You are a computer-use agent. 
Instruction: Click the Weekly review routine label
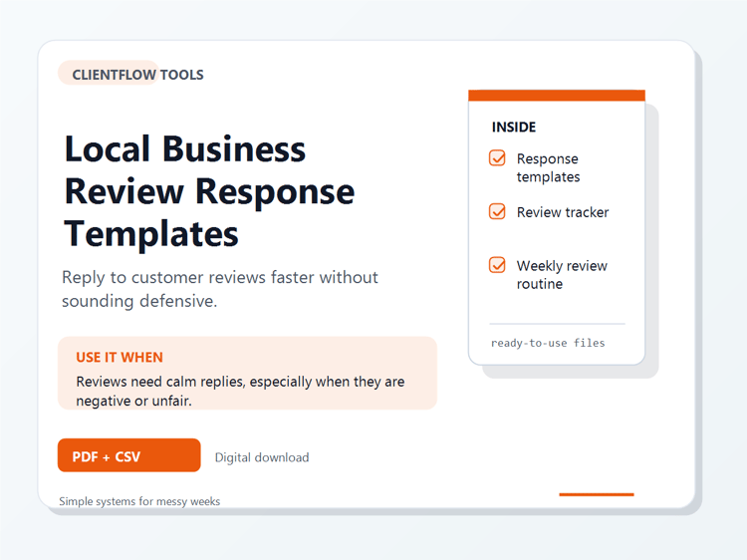[562, 274]
